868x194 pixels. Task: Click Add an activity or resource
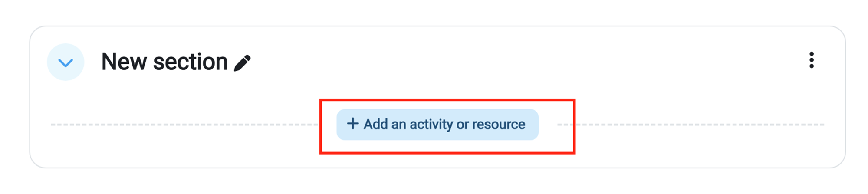coord(437,125)
